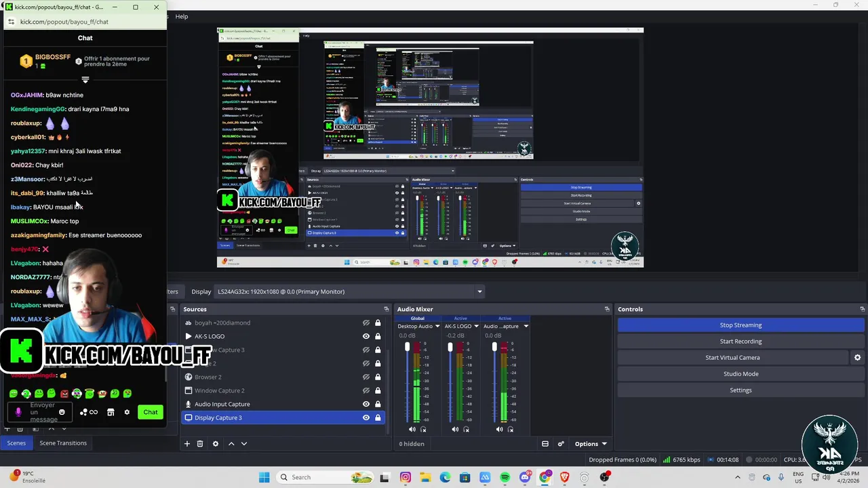868x488 pixels.
Task: Open Instagram from the taskbar
Action: tap(406, 477)
